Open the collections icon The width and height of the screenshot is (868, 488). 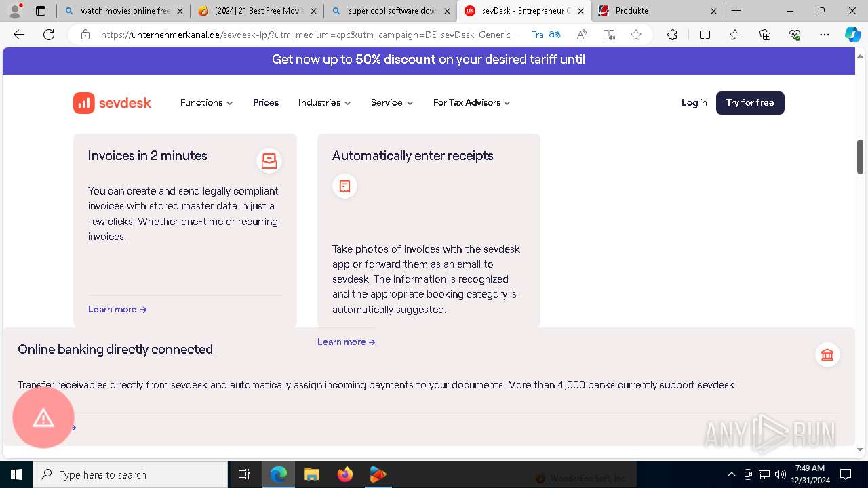pos(765,35)
